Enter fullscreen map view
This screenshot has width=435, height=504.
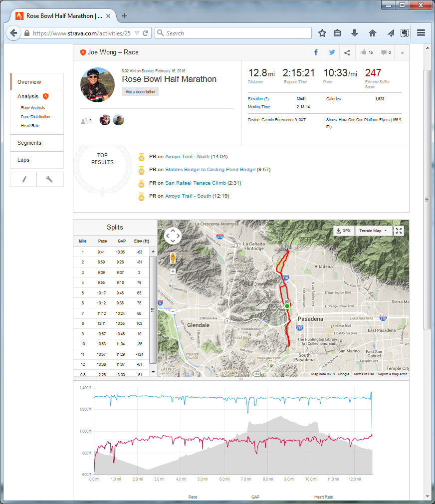tap(399, 231)
